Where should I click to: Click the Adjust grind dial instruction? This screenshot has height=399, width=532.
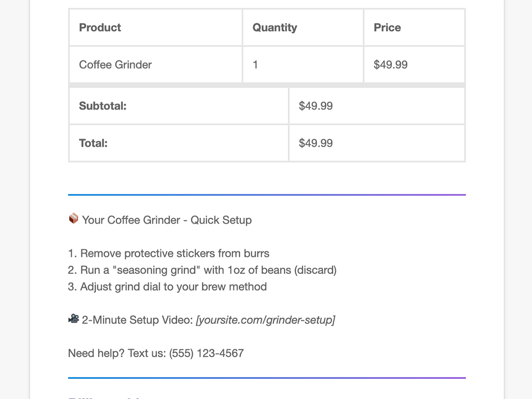[167, 286]
